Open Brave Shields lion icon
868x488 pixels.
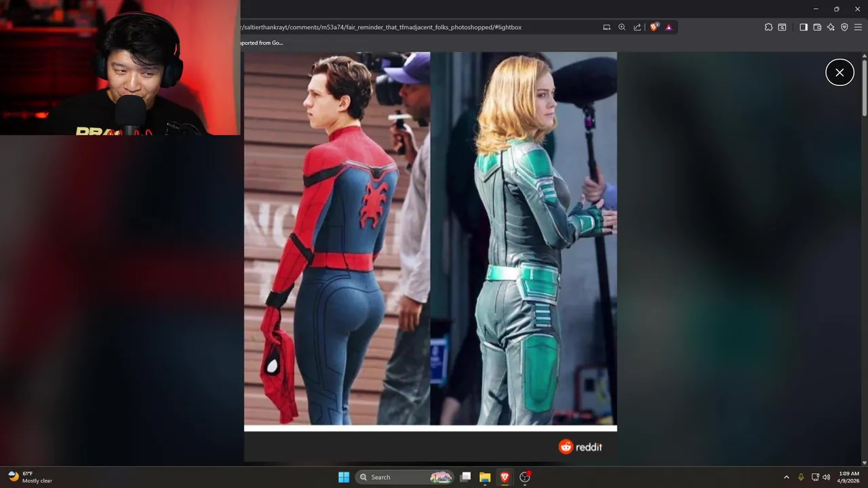pyautogui.click(x=654, y=27)
